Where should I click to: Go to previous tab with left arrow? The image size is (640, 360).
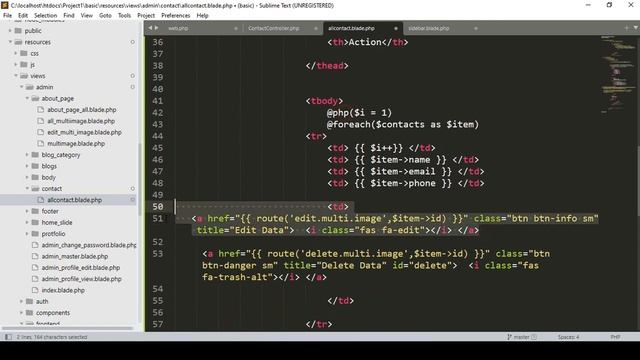[150, 28]
